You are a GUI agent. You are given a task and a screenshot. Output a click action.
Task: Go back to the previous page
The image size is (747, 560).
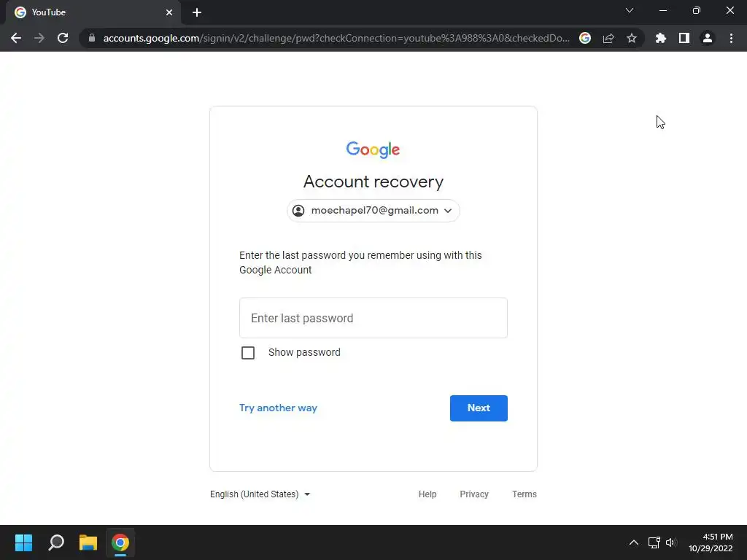click(x=16, y=38)
